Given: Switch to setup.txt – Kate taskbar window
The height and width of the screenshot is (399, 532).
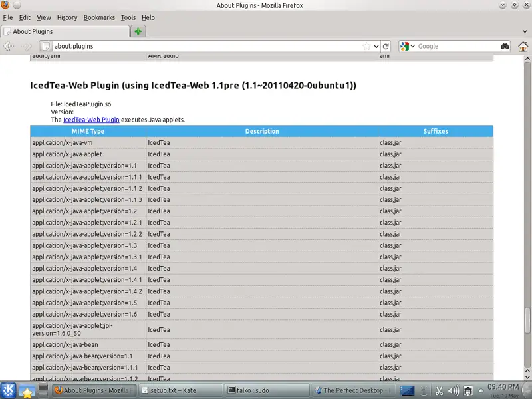Looking at the screenshot, I should pyautogui.click(x=181, y=390).
